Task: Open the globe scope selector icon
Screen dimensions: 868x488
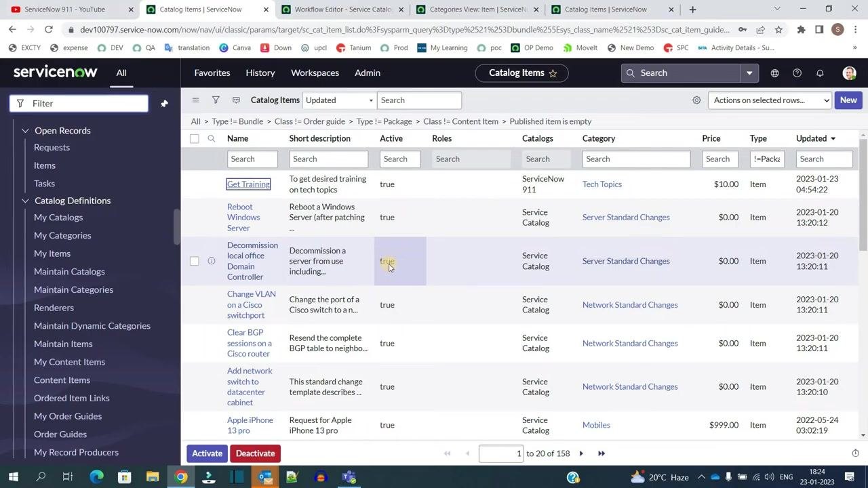Action: coord(774,73)
